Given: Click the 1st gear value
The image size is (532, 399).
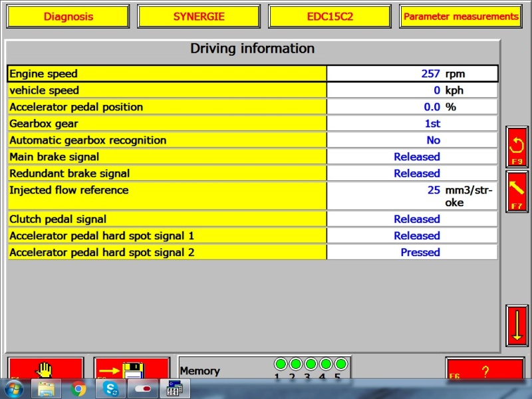Looking at the screenshot, I should tap(433, 124).
